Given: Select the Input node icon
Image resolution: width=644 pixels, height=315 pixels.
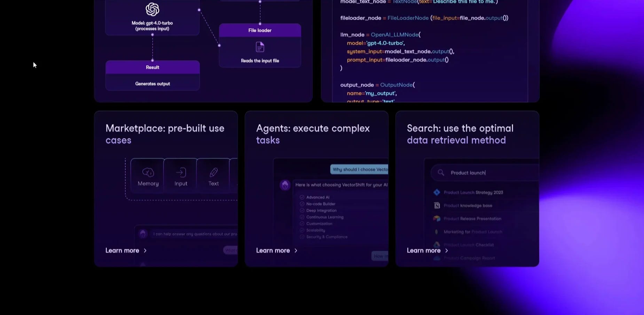Looking at the screenshot, I should [180, 172].
